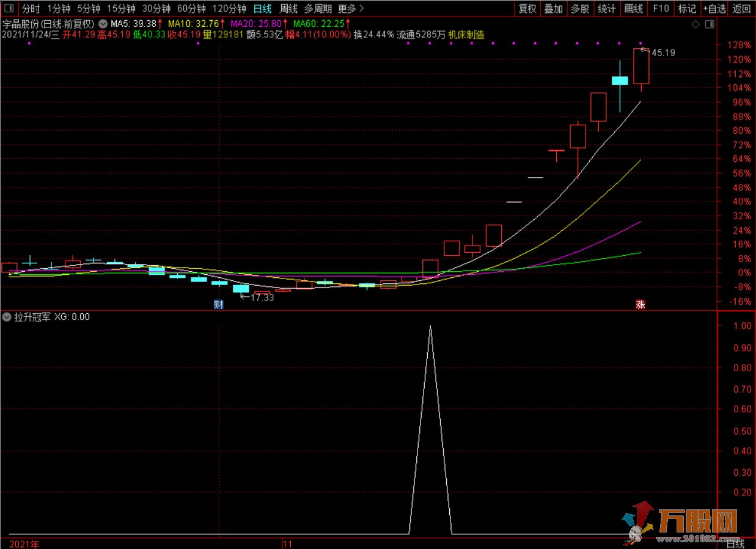Click the 流通5285万 float shares text
The width and height of the screenshot is (756, 549).
click(x=420, y=35)
